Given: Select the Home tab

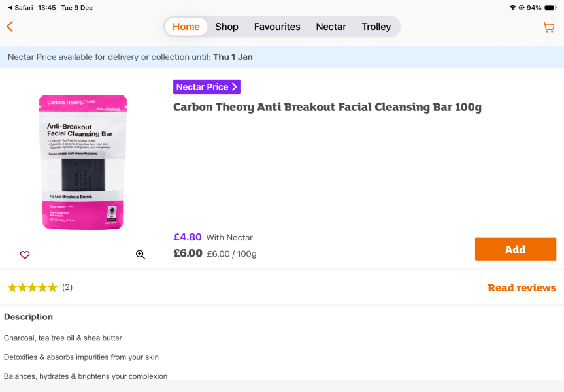Looking at the screenshot, I should click(x=186, y=27).
